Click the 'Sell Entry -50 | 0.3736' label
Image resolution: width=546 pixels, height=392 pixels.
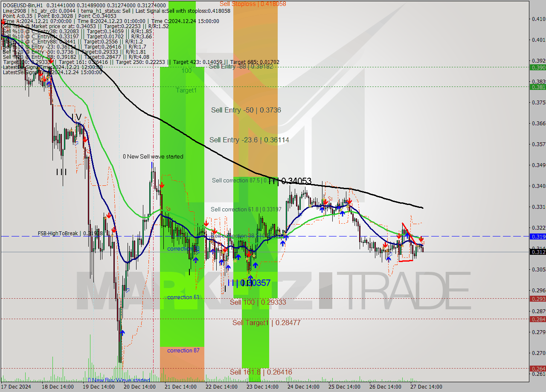pos(246,110)
